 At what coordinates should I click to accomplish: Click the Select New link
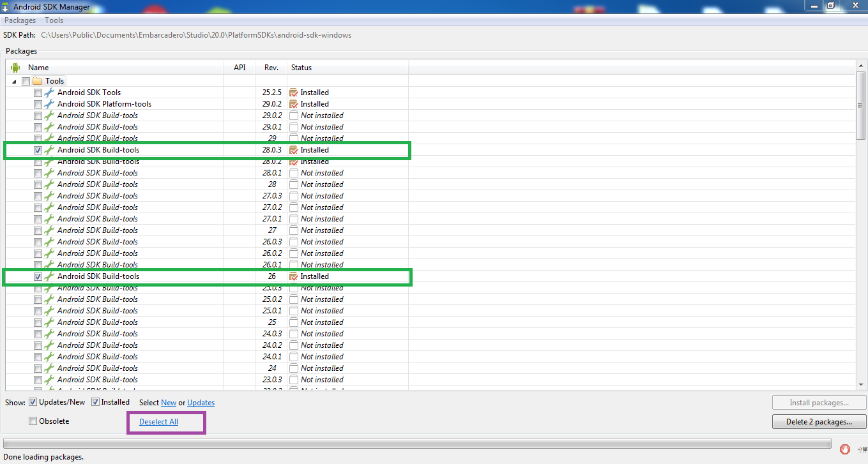click(x=169, y=403)
